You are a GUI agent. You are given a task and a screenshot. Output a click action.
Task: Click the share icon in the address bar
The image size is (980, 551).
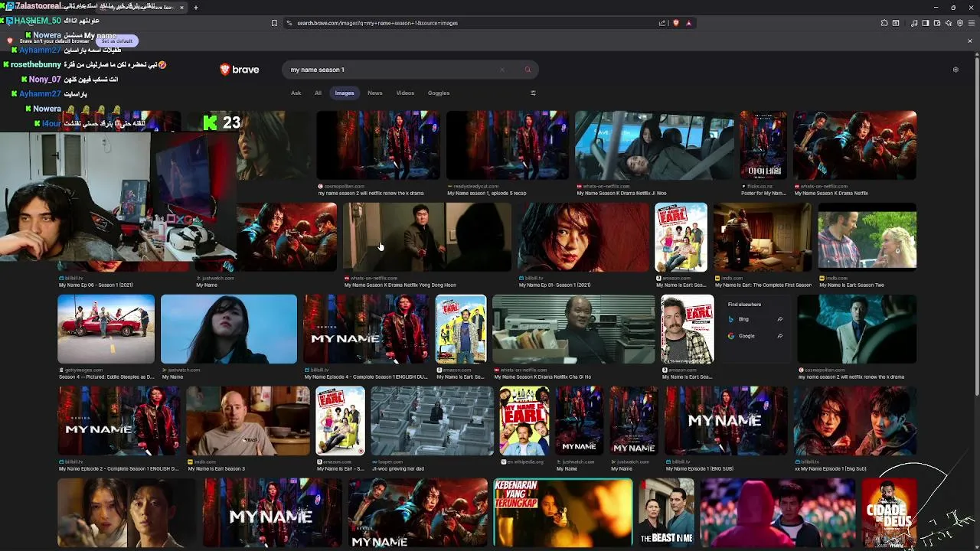[662, 23]
